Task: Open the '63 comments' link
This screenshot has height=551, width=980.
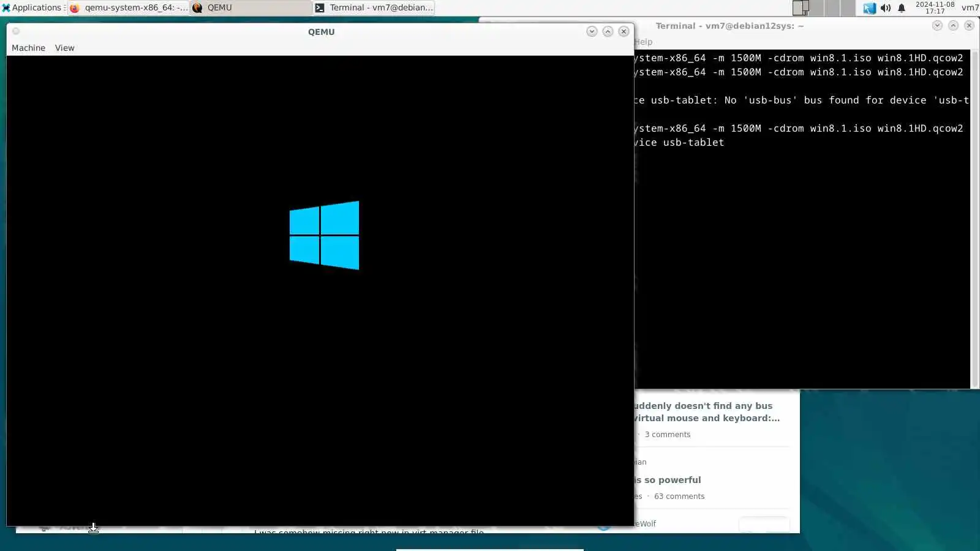Action: [x=679, y=497]
